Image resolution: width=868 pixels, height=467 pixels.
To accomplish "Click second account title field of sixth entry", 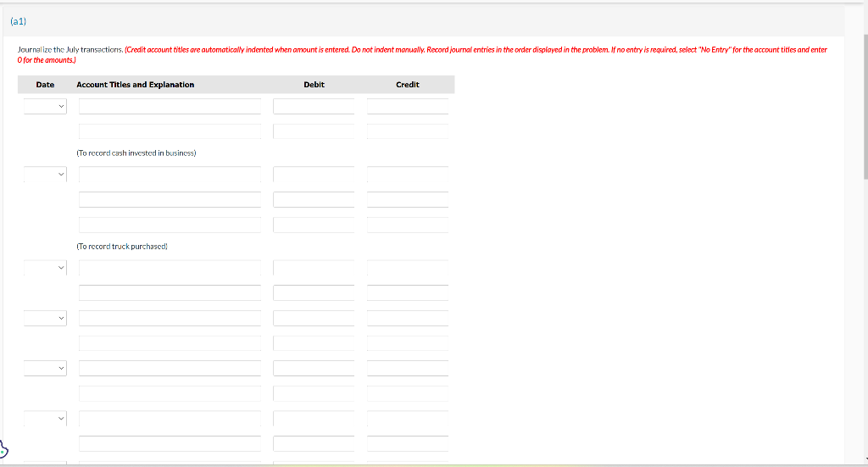I will (x=170, y=444).
